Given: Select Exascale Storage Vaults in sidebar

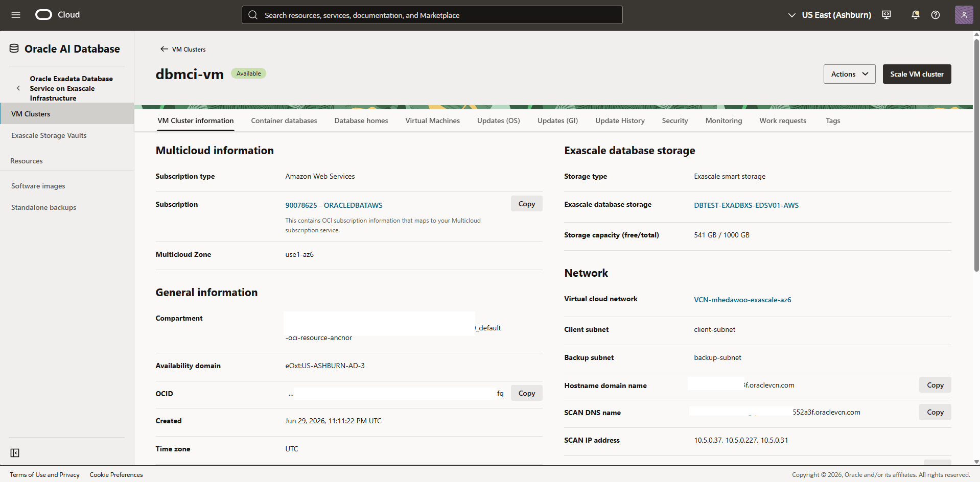Looking at the screenshot, I should tap(67, 135).
